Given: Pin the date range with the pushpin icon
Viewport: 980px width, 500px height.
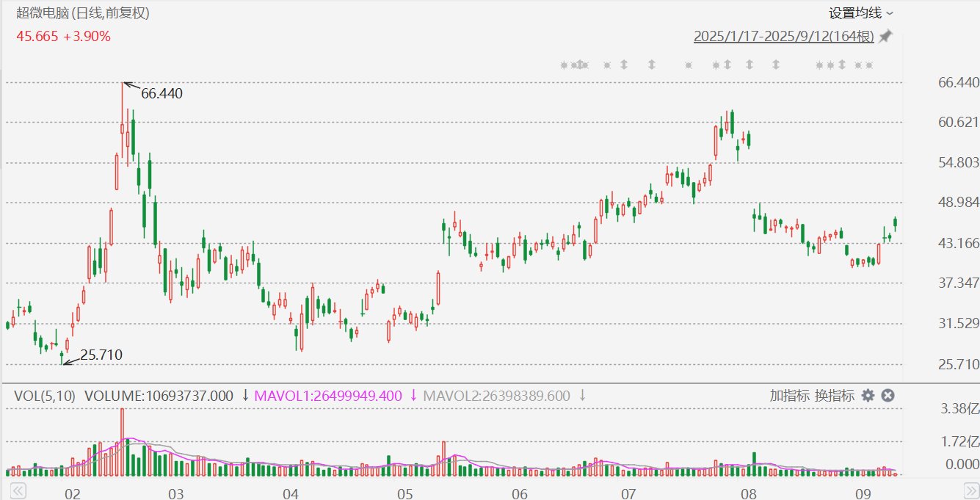Looking at the screenshot, I should (886, 36).
